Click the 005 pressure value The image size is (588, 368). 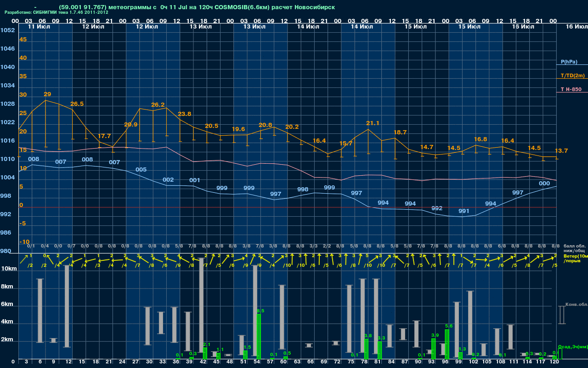[141, 170]
